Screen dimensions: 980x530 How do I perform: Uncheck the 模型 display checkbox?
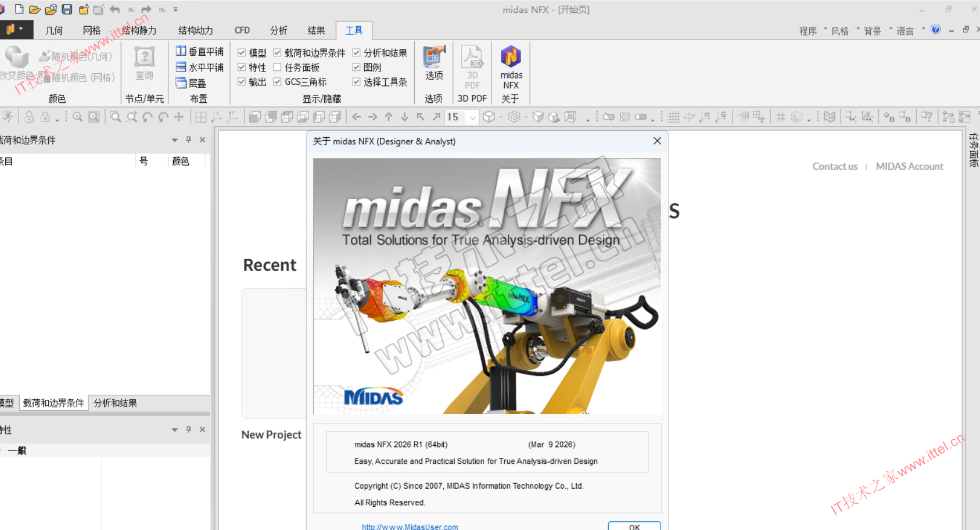(x=242, y=53)
